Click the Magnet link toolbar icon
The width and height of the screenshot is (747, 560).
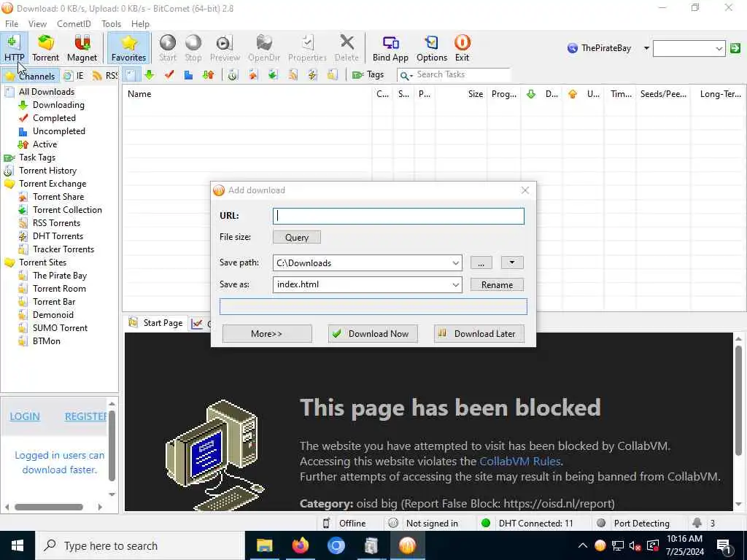(82, 48)
